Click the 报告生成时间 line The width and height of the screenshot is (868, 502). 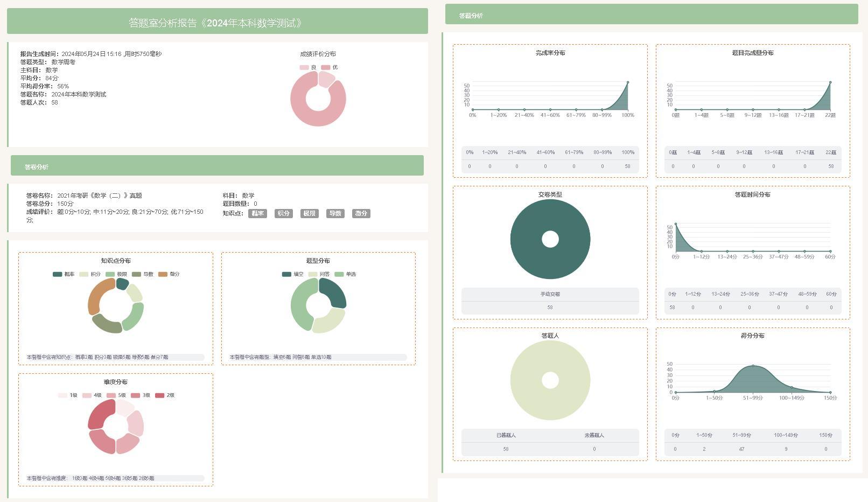point(91,54)
